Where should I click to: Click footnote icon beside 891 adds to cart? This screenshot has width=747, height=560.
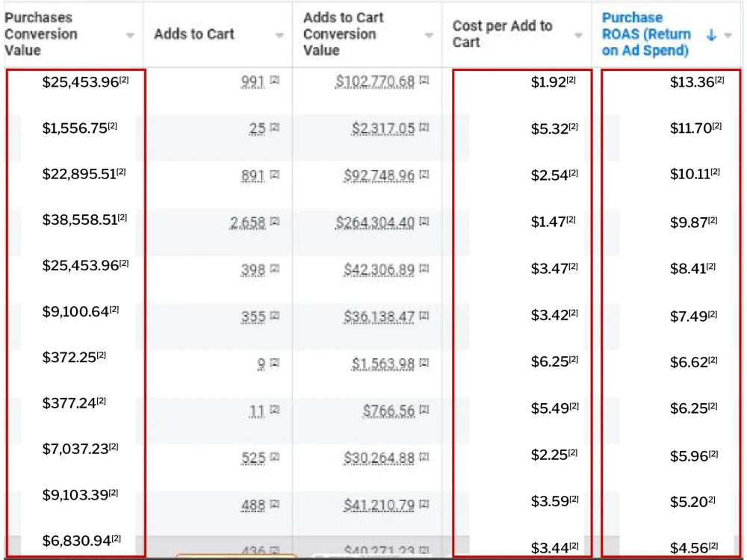point(275,174)
